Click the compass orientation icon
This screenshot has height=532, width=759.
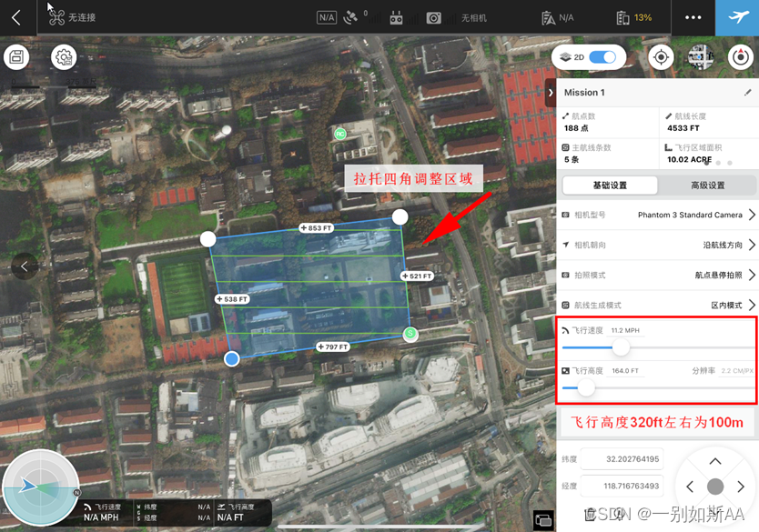coord(742,57)
